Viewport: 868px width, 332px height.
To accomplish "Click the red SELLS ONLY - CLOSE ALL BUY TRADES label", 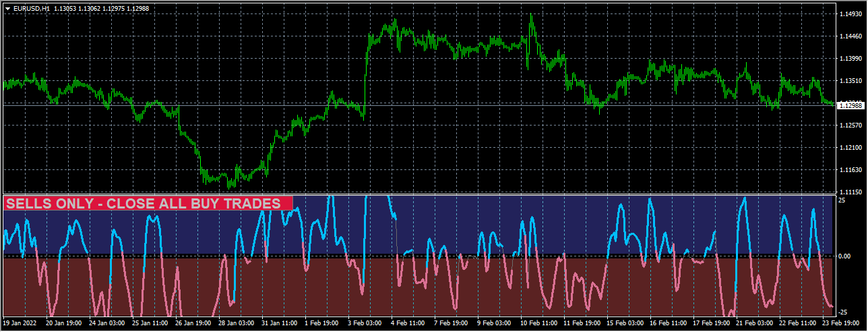I will [148, 203].
